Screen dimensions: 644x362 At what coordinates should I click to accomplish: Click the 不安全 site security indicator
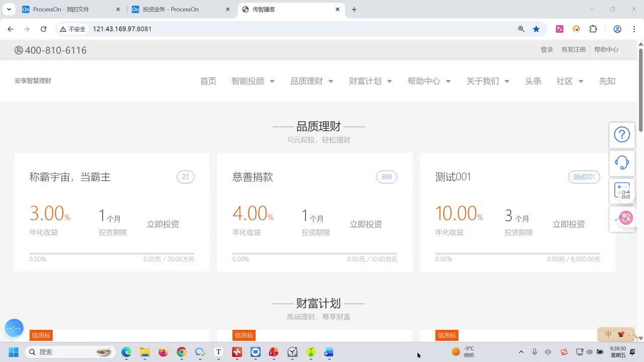[73, 29]
